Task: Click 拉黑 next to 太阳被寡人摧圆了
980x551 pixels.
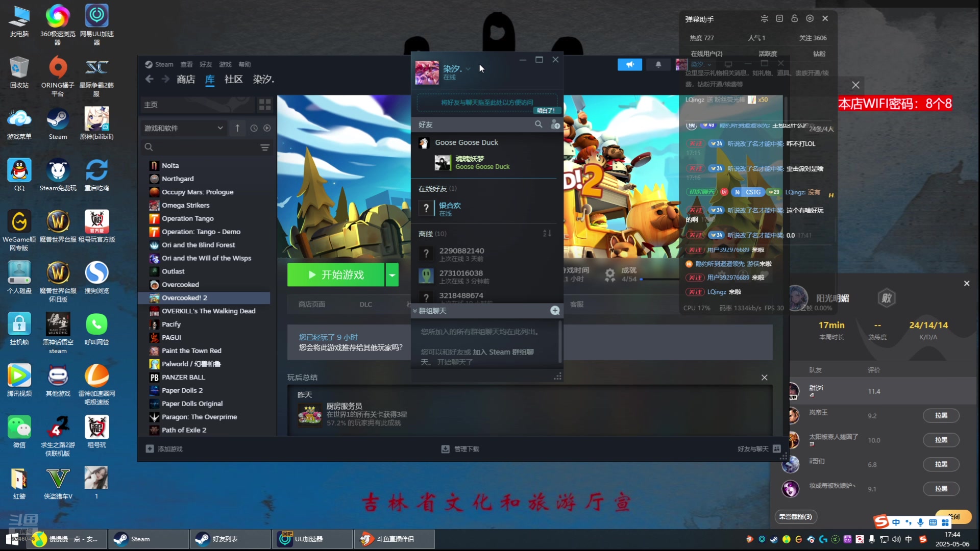Action: pos(941,440)
